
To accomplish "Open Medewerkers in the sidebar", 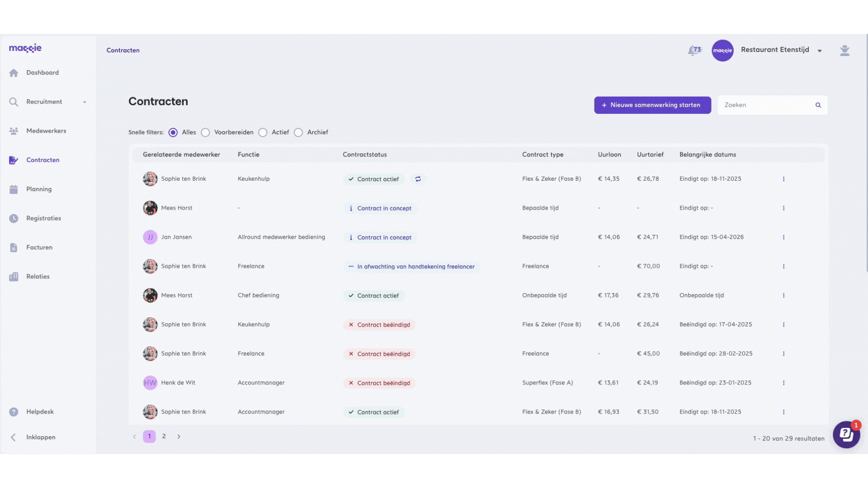I will [46, 131].
